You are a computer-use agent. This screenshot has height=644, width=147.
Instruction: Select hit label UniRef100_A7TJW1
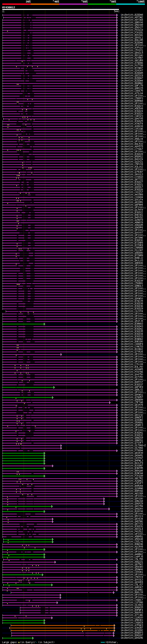pos(132,615)
